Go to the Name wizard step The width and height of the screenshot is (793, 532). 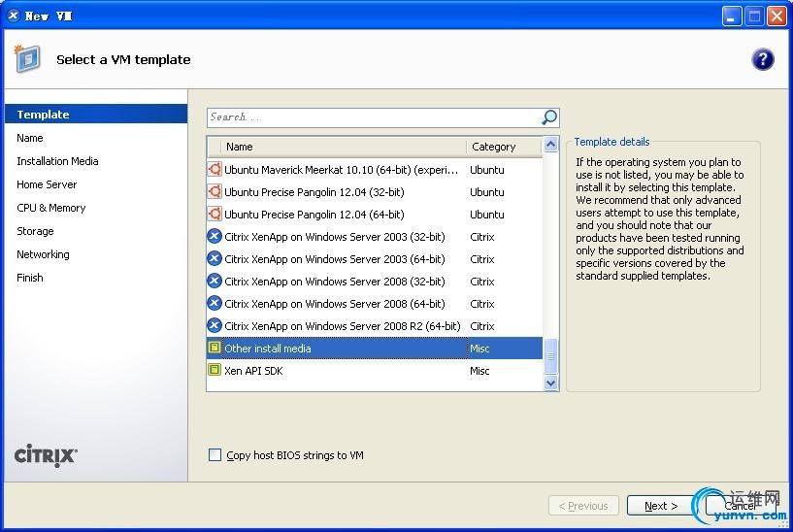coord(30,138)
